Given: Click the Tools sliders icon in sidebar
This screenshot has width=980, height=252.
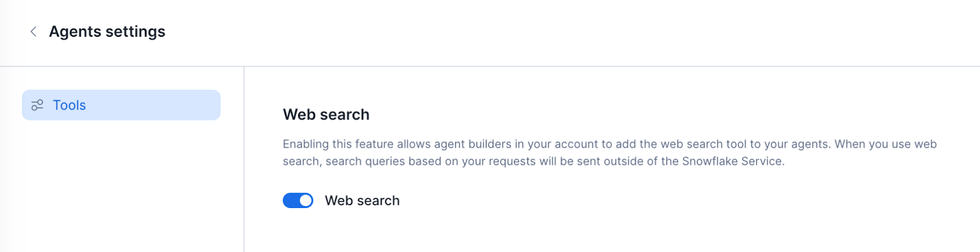Looking at the screenshot, I should click(37, 105).
